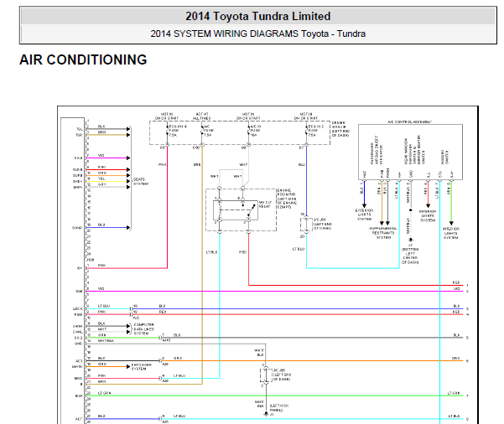This screenshot has height=424, width=504.
Task: Click the 'J/C J60' junction connector label
Action: click(282, 375)
